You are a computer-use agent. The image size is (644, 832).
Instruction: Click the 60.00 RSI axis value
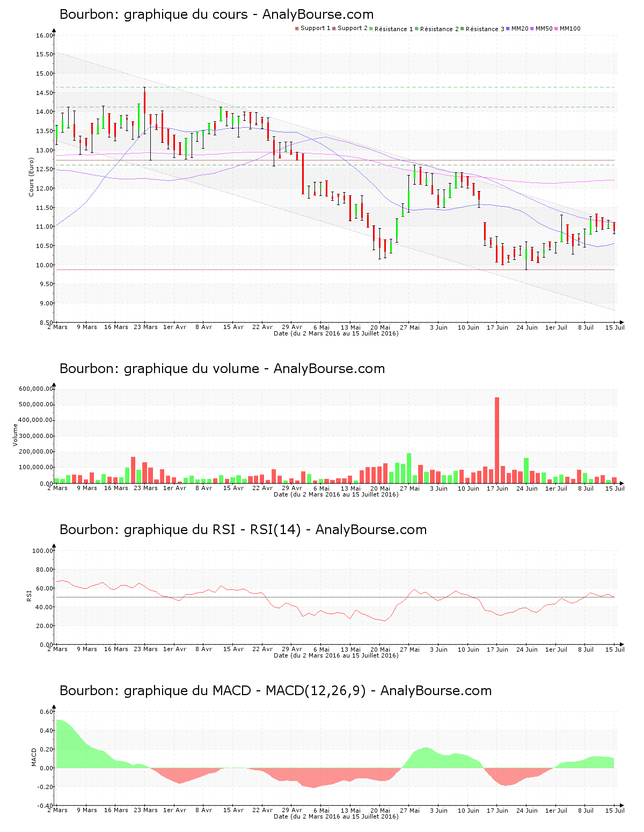[45, 588]
